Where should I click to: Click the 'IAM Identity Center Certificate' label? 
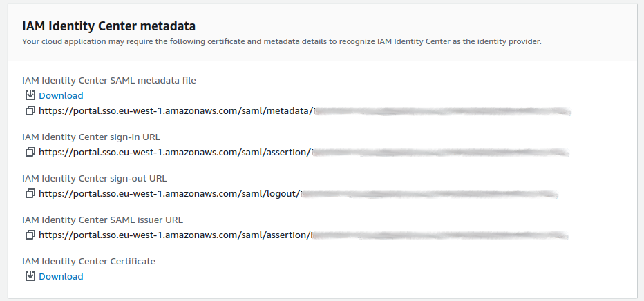[x=88, y=261]
